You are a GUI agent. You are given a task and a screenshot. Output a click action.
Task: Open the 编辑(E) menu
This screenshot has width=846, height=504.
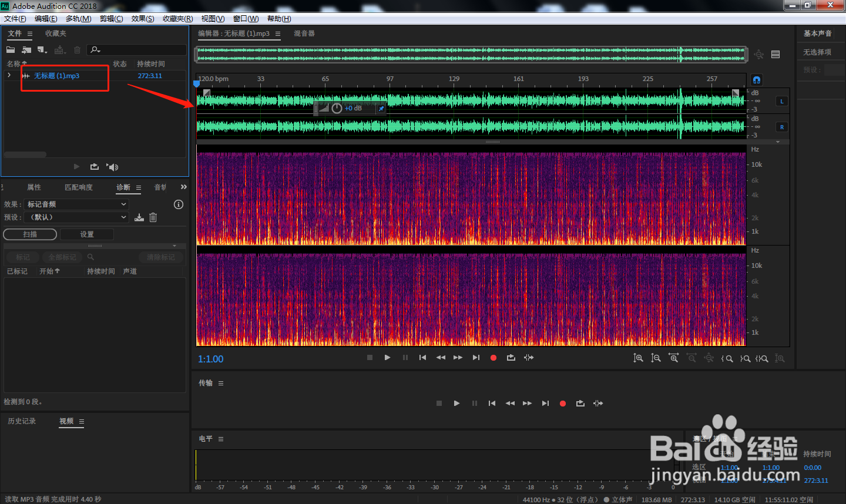(x=46, y=19)
